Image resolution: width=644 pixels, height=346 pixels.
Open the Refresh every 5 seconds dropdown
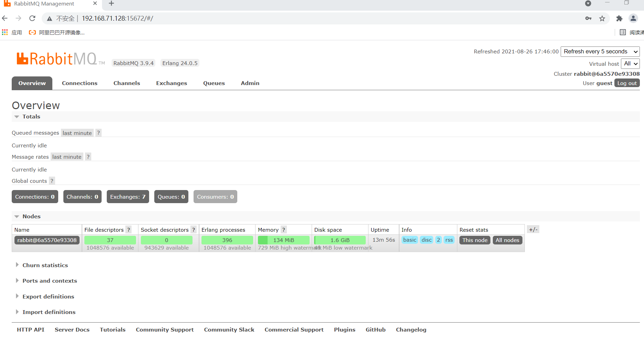point(600,52)
